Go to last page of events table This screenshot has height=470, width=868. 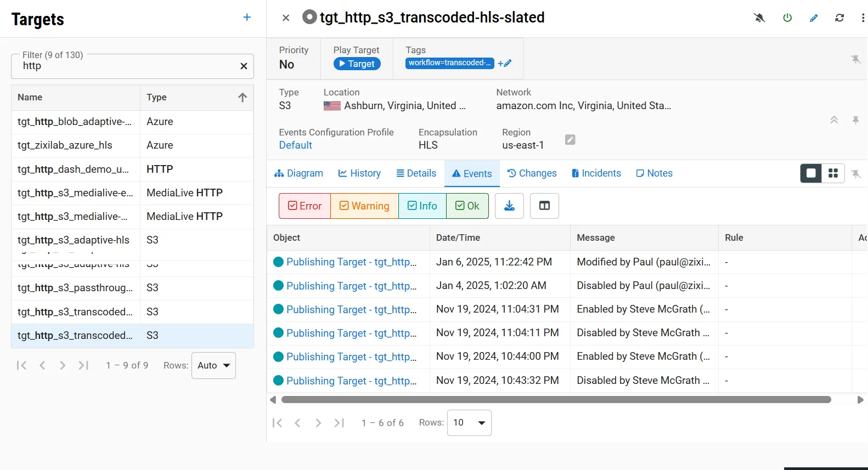pyautogui.click(x=340, y=423)
